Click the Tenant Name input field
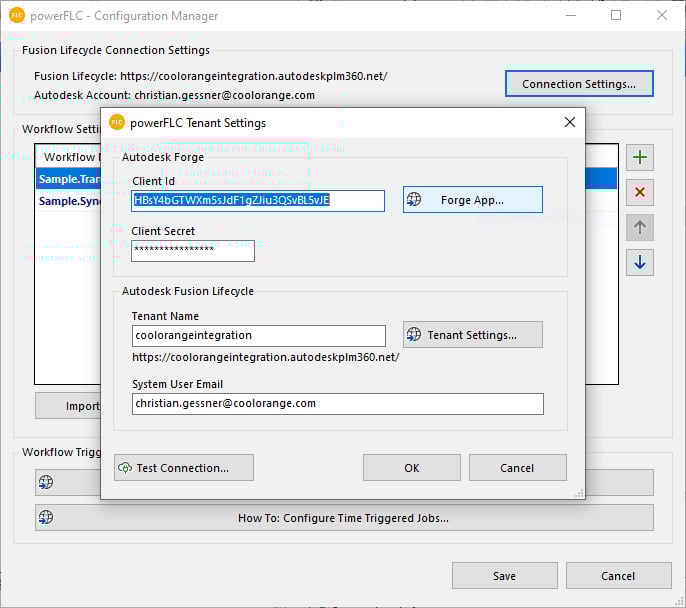The width and height of the screenshot is (686, 608). (x=258, y=336)
